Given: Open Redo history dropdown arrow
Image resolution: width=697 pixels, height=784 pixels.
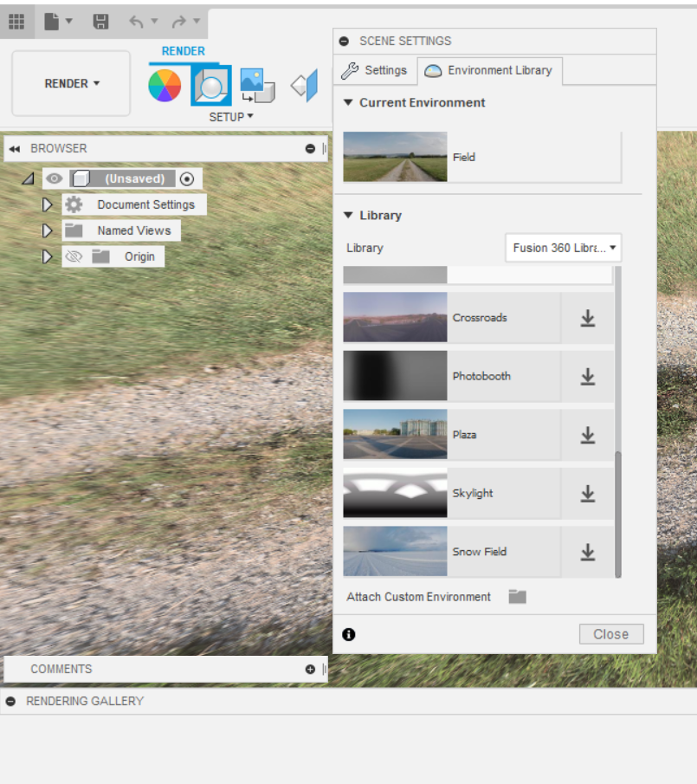Looking at the screenshot, I should [197, 21].
